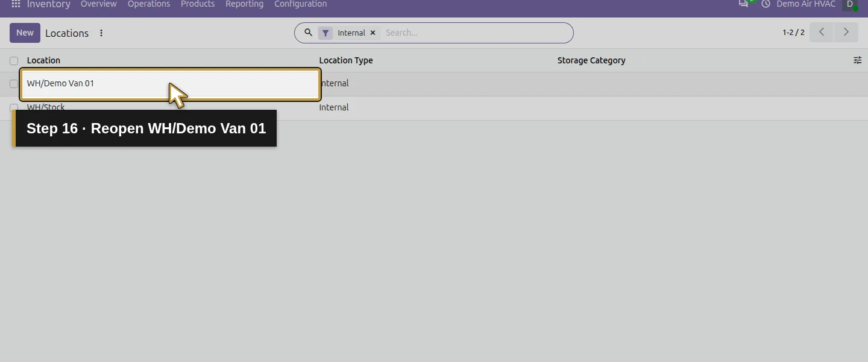Open the user avatar menu
868x362 pixels.
click(849, 4)
